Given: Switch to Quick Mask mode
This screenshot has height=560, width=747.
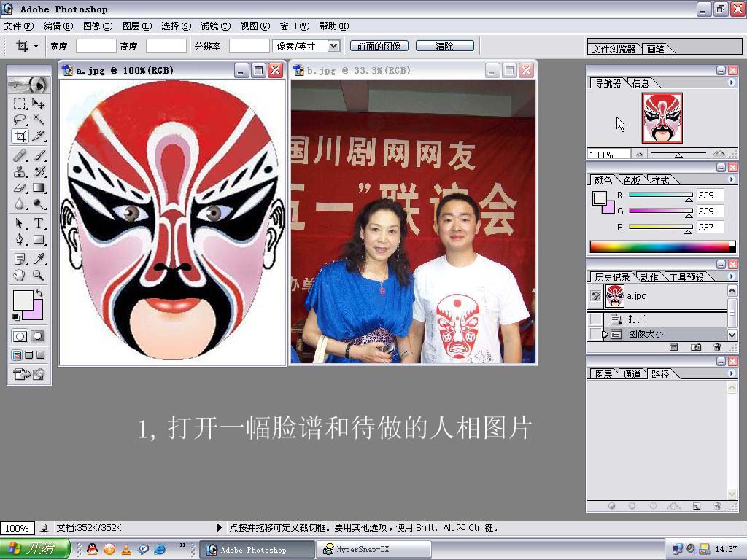Looking at the screenshot, I should 38,336.
